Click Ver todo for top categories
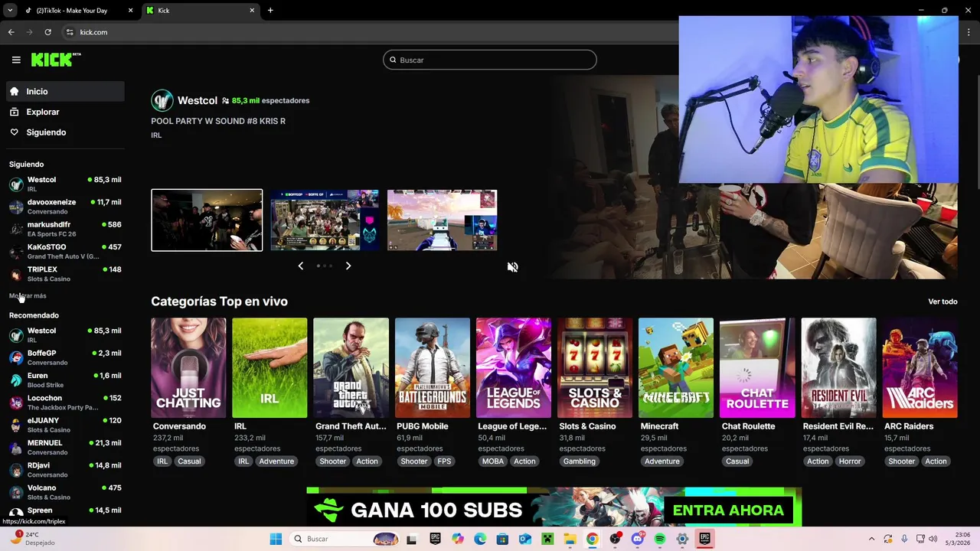 pos(942,302)
